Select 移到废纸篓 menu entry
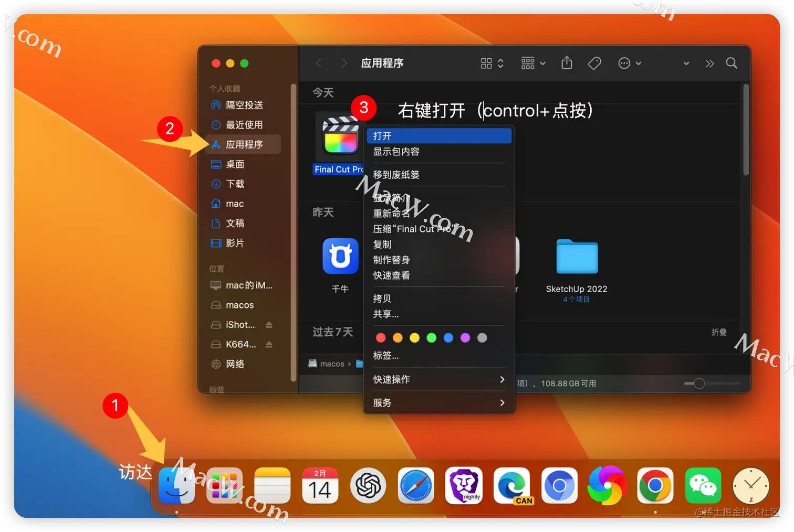794x532 pixels. coord(438,175)
